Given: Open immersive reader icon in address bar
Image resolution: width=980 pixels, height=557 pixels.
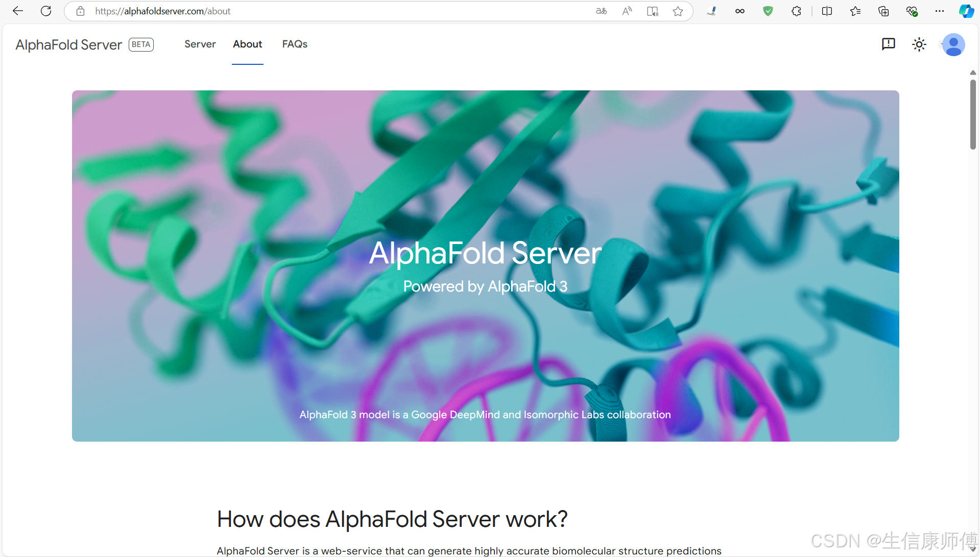Looking at the screenshot, I should click(653, 11).
